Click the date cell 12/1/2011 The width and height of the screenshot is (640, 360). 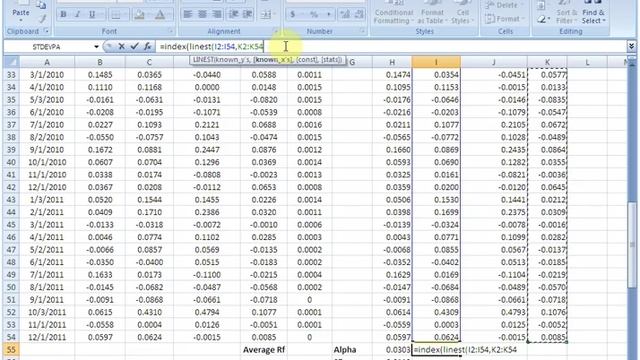coord(47,337)
